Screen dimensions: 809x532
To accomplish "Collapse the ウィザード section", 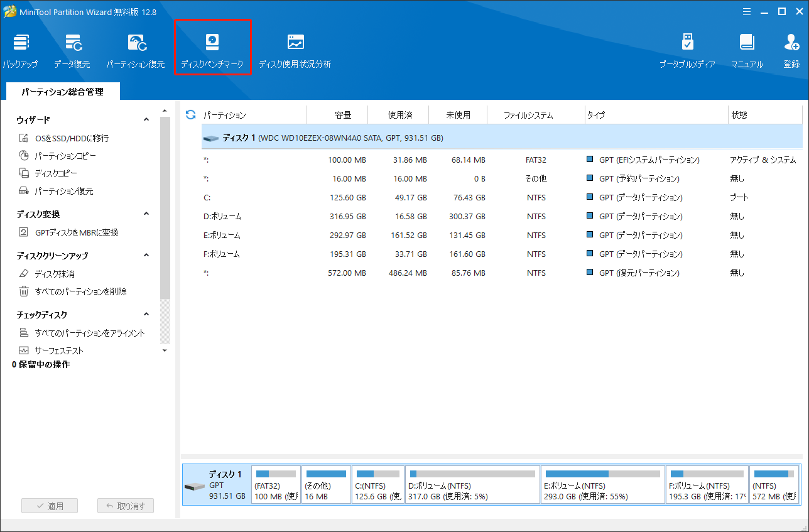I will point(146,119).
